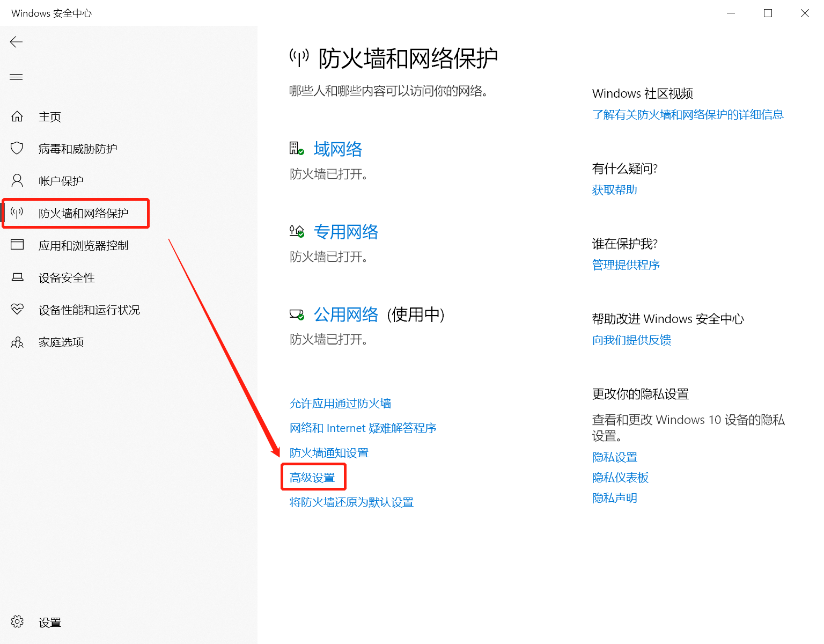This screenshot has height=644, width=824.
Task: Open the 域网络 firewall settings
Action: coord(337,149)
